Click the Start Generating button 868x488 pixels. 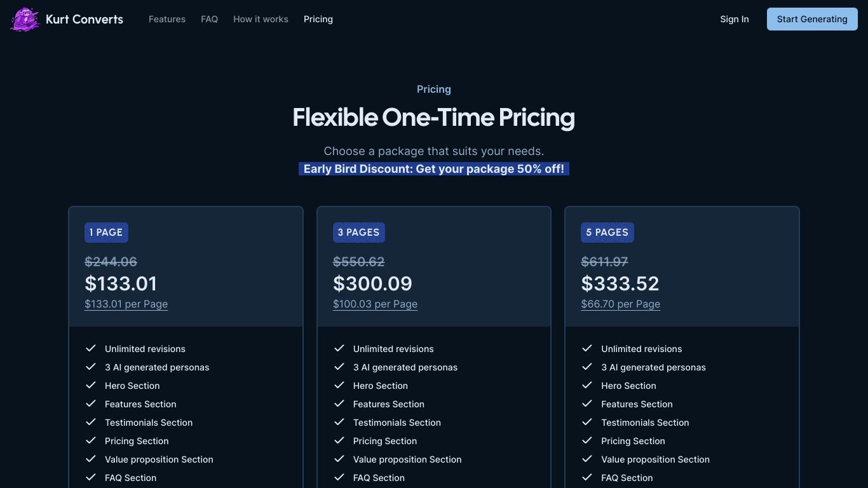click(812, 19)
